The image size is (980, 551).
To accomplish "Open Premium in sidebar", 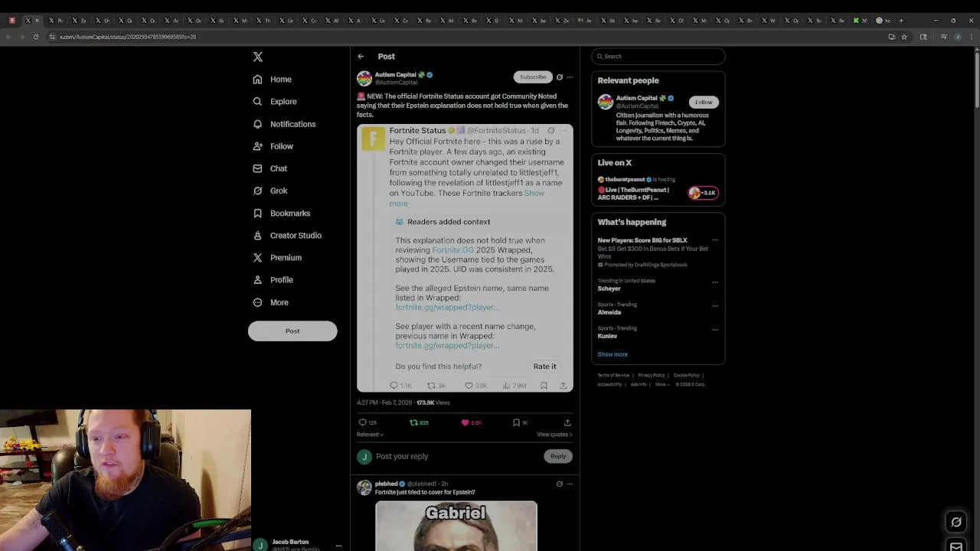I will pos(277,258).
